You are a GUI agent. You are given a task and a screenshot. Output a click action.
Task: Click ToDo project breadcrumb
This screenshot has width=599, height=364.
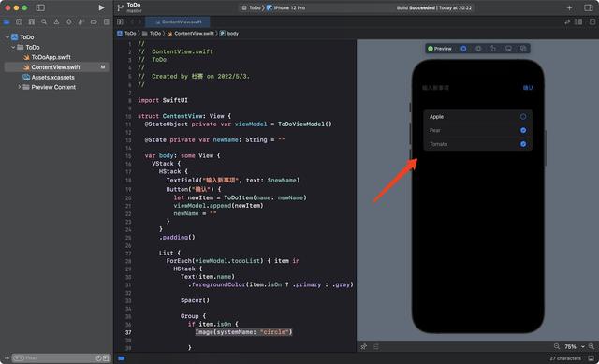[127, 34]
